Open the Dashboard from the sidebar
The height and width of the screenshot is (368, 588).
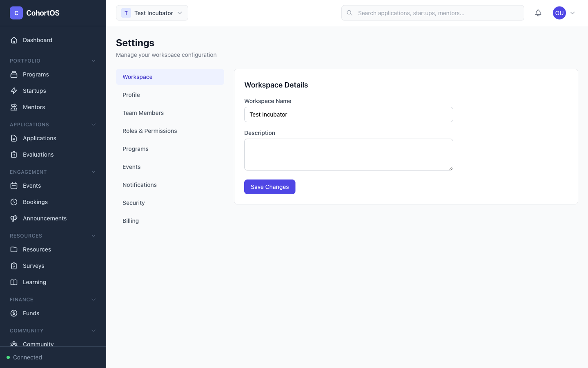click(38, 40)
